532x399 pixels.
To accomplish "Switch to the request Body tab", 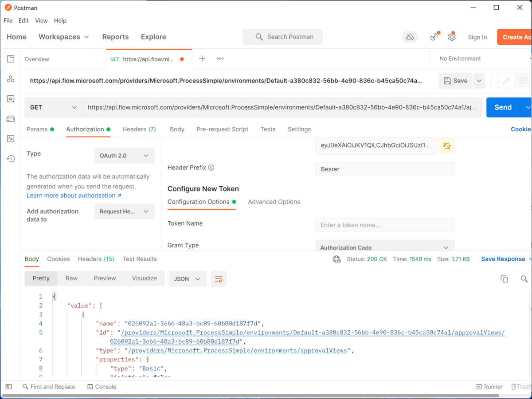I will point(177,129).
